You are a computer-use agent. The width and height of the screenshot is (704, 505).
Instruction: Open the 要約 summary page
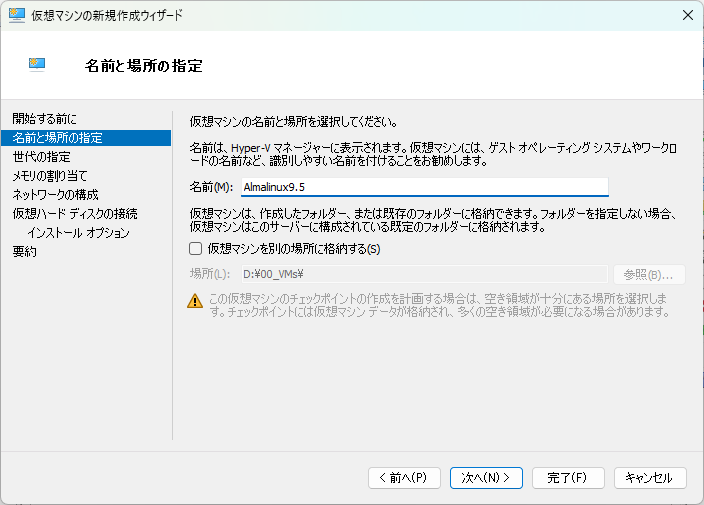pos(24,252)
